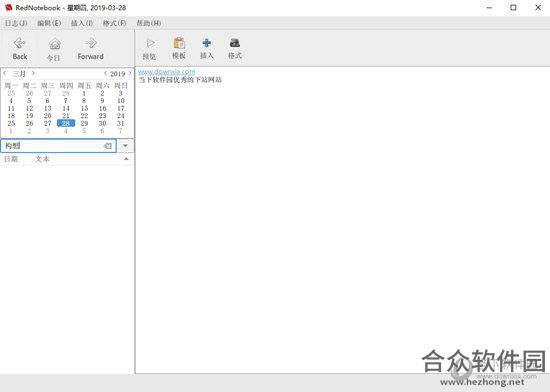Open the 日志(J) journal menu
550x392 pixels.
pos(16,23)
